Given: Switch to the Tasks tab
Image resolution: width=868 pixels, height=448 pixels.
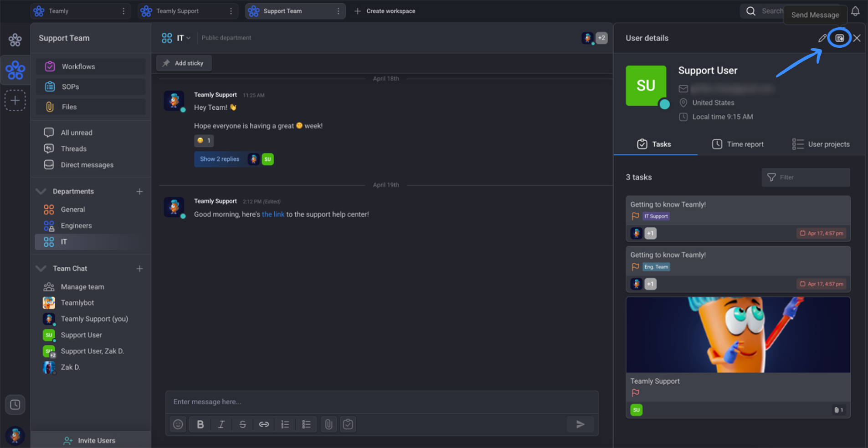Looking at the screenshot, I should [654, 144].
